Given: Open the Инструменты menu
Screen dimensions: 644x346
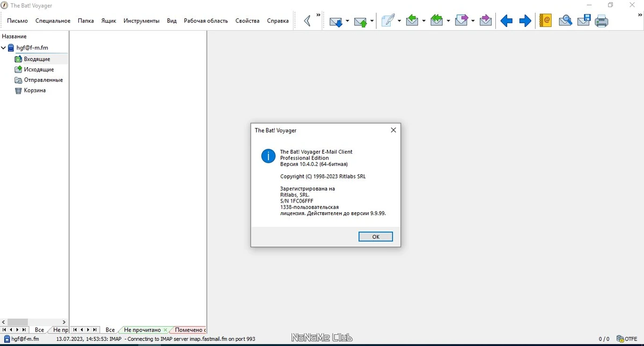Looking at the screenshot, I should [x=141, y=21].
